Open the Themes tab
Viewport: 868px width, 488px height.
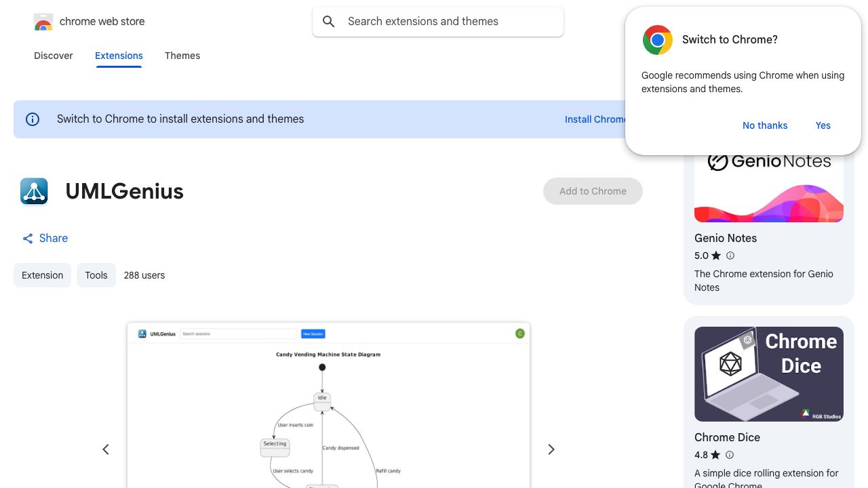point(182,56)
